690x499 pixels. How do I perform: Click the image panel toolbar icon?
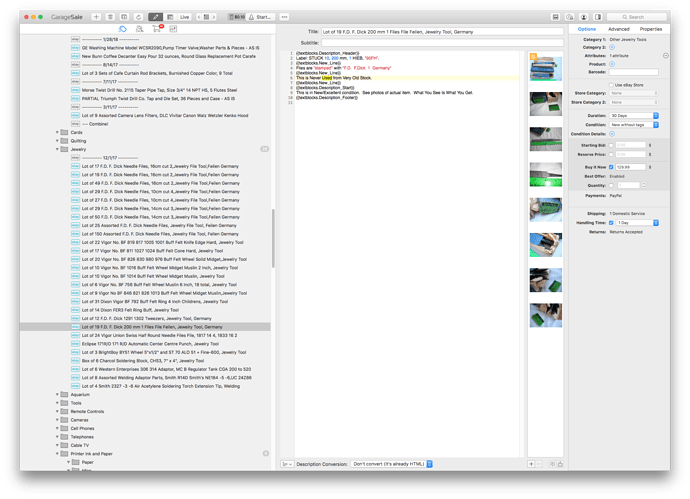click(x=555, y=17)
